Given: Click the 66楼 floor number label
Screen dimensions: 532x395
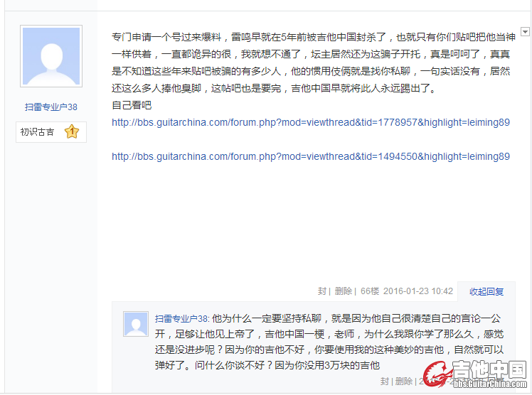Looking at the screenshot, I should pyautogui.click(x=370, y=291).
